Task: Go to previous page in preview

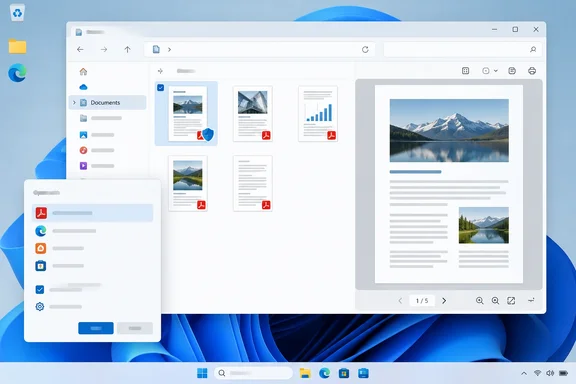Action: tap(400, 301)
